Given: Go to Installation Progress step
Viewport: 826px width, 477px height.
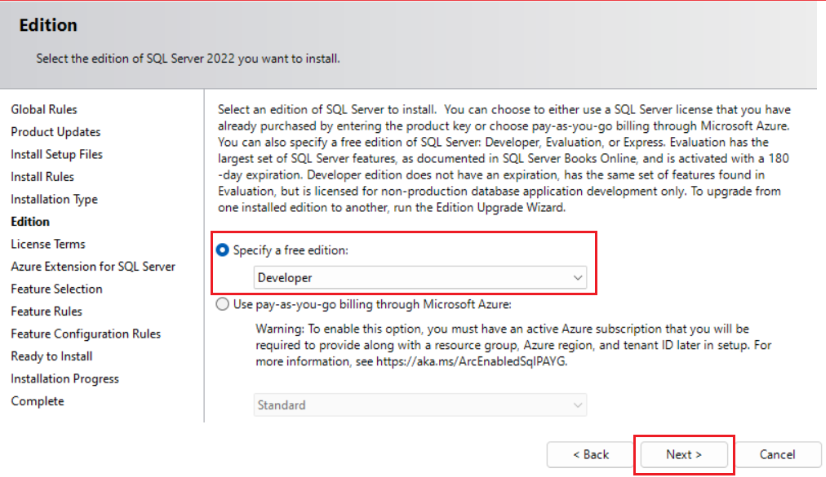Looking at the screenshot, I should (65, 379).
